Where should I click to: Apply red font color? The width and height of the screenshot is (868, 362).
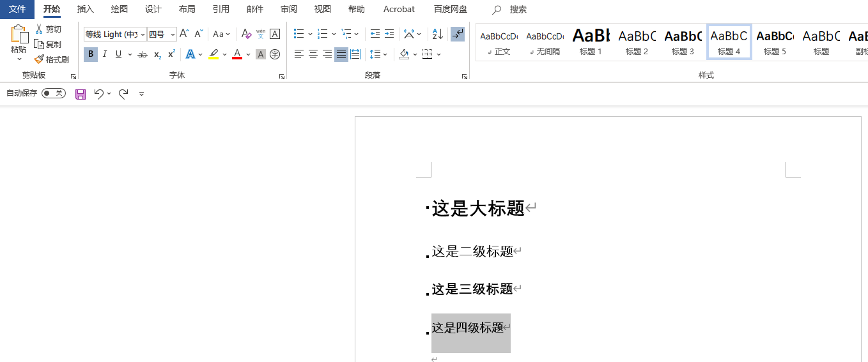[x=237, y=54]
